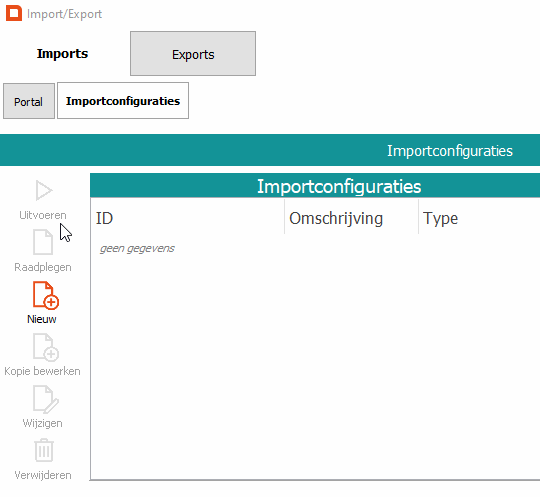Screen dimensions: 540x497
Task: Click the orange Import/Export app logo
Action: (x=14, y=13)
